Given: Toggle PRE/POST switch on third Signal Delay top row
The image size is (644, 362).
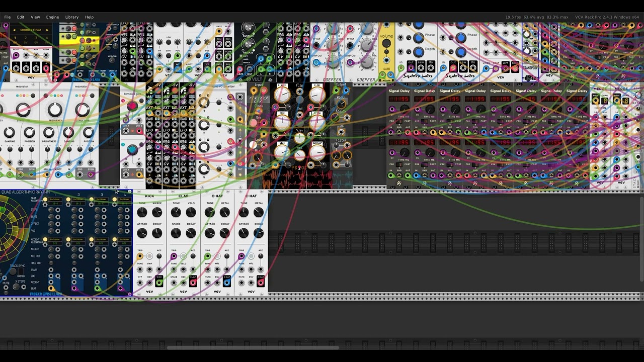Looking at the screenshot, I should click(x=449, y=121).
